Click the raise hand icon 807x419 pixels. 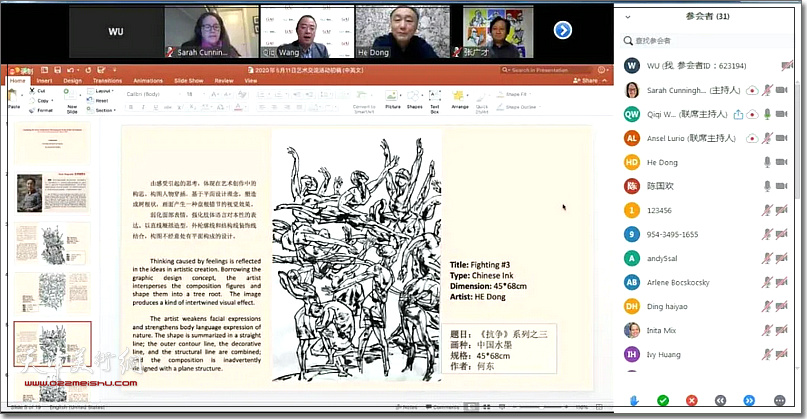point(634,400)
